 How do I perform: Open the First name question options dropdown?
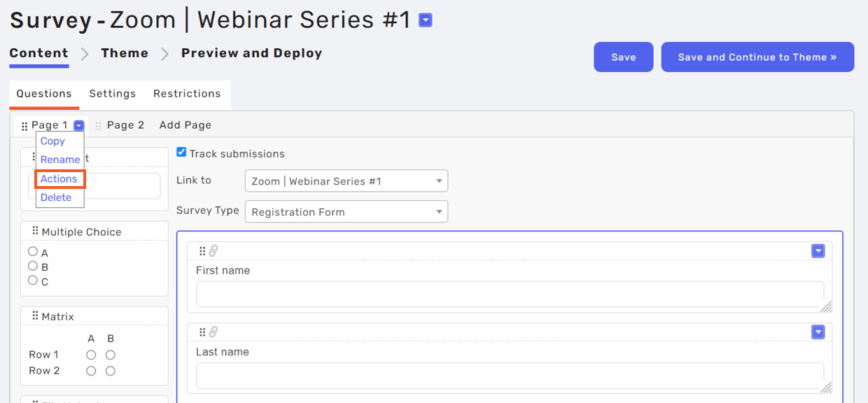[818, 251]
